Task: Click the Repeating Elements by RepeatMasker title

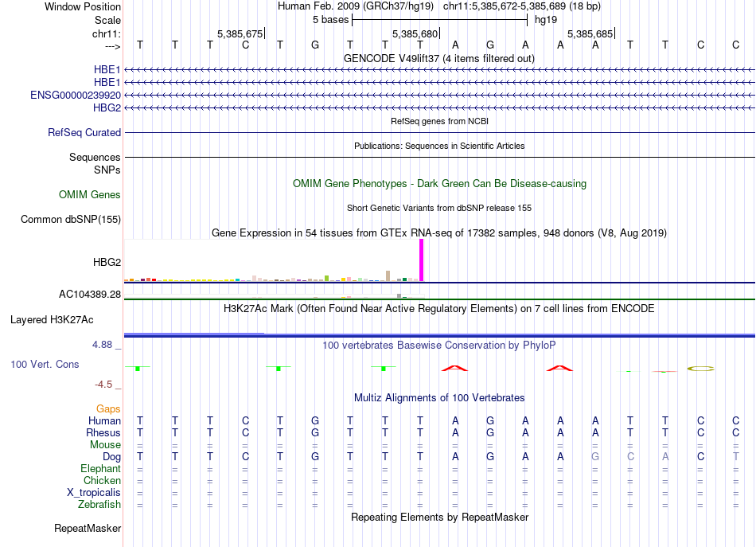Action: coord(440,517)
